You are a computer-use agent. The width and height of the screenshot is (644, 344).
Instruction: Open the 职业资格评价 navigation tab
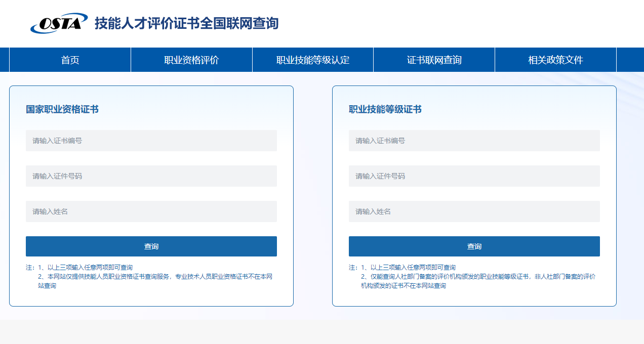tap(191, 60)
